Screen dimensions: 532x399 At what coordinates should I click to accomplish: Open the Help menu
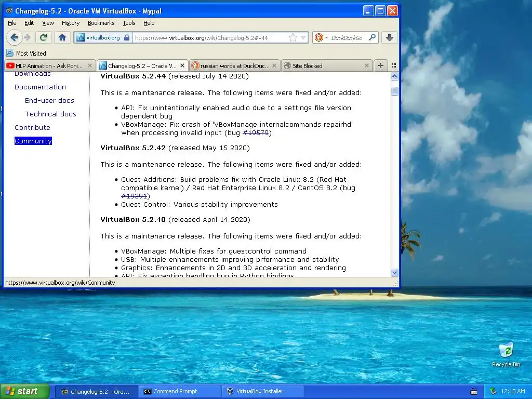[149, 23]
